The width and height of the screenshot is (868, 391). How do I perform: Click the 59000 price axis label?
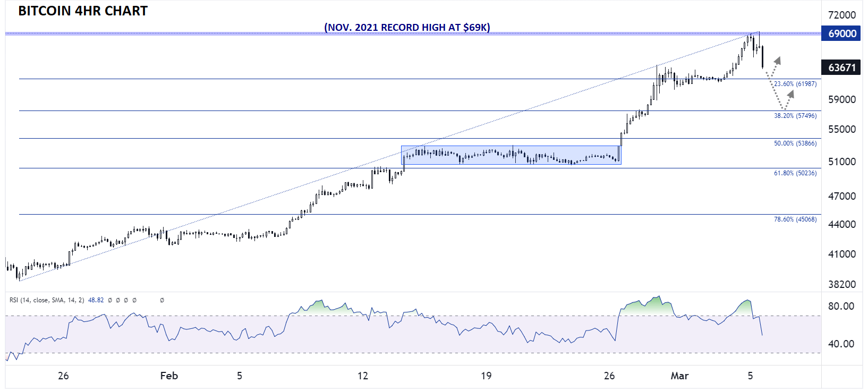(x=842, y=99)
